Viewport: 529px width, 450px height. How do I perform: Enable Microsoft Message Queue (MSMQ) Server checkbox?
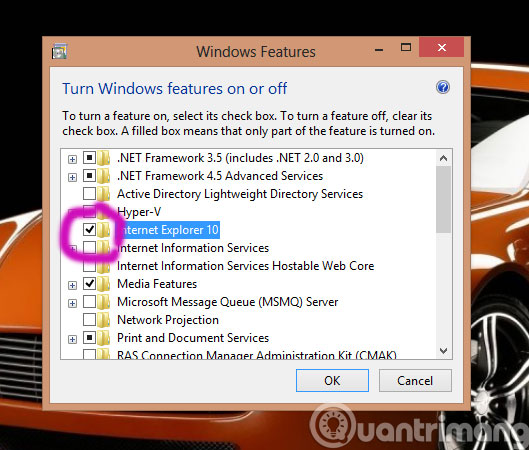click(89, 302)
